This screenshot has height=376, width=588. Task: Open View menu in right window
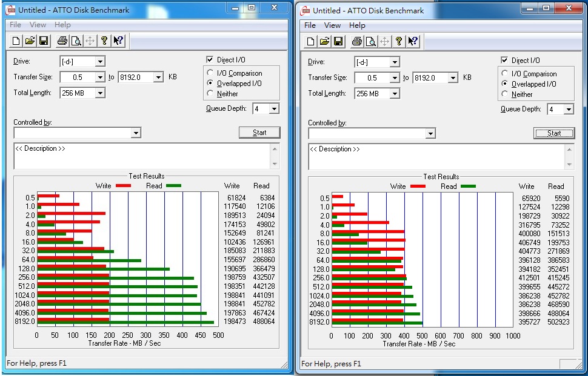[x=332, y=25]
